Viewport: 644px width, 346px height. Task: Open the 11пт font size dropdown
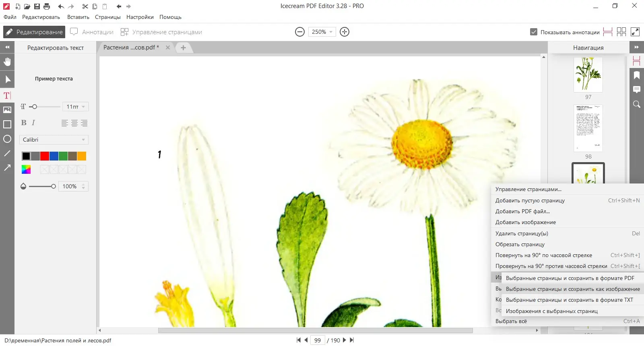click(75, 107)
